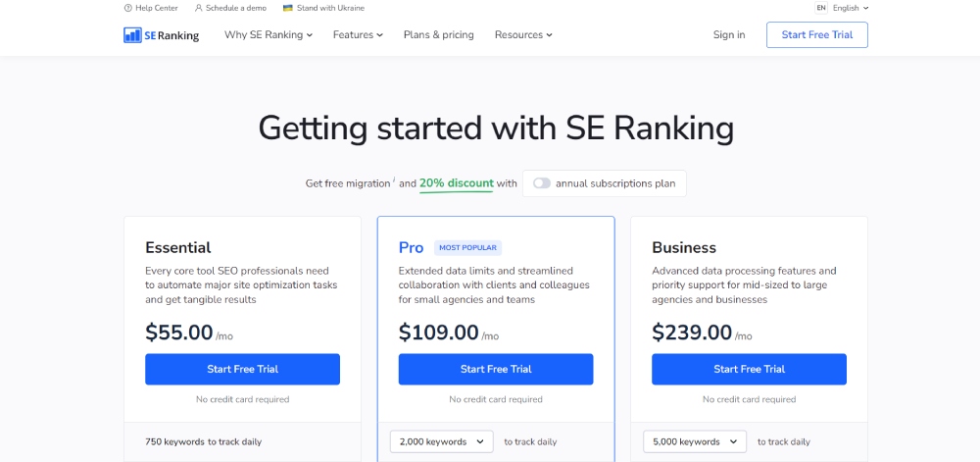Screen dimensions: 980x462
Task: Click the 750 keywords to track daily text
Action: click(x=203, y=441)
